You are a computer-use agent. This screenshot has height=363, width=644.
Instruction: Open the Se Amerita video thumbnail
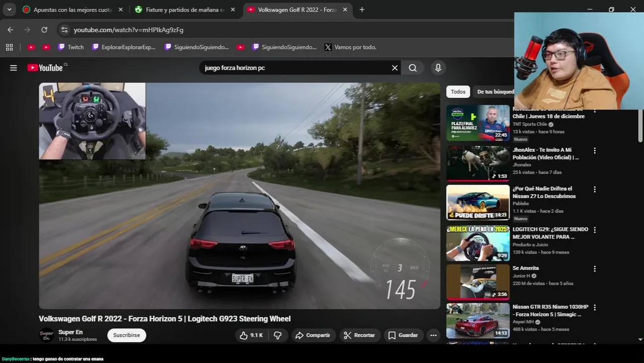tap(478, 281)
